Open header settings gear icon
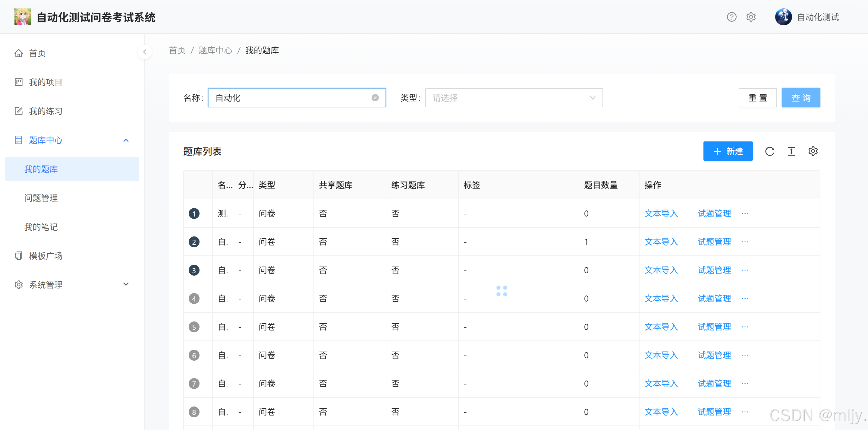 tap(751, 17)
